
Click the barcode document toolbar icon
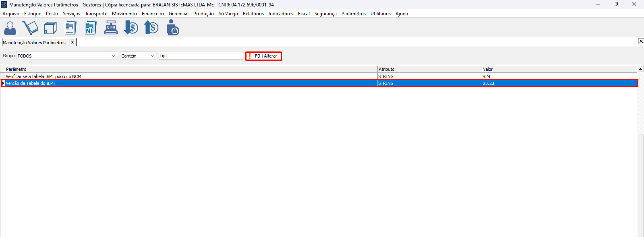coord(70,28)
